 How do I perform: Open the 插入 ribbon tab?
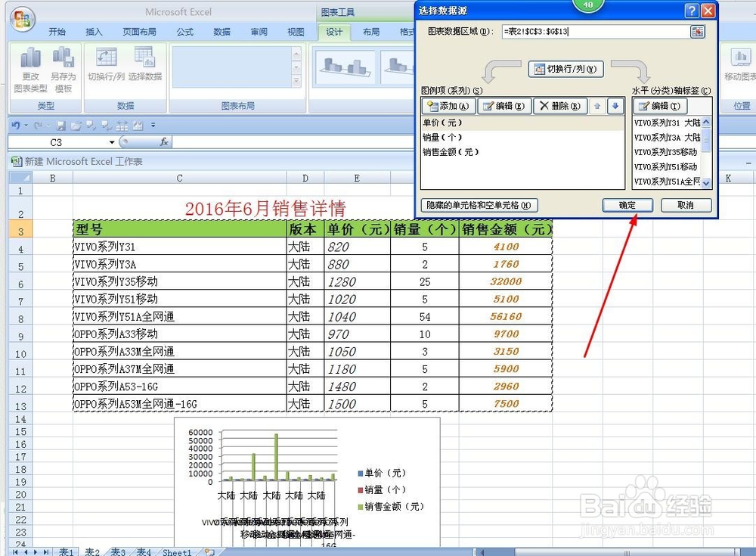[x=94, y=32]
